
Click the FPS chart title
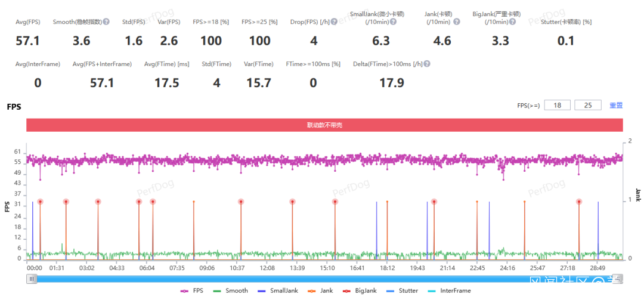coord(14,107)
